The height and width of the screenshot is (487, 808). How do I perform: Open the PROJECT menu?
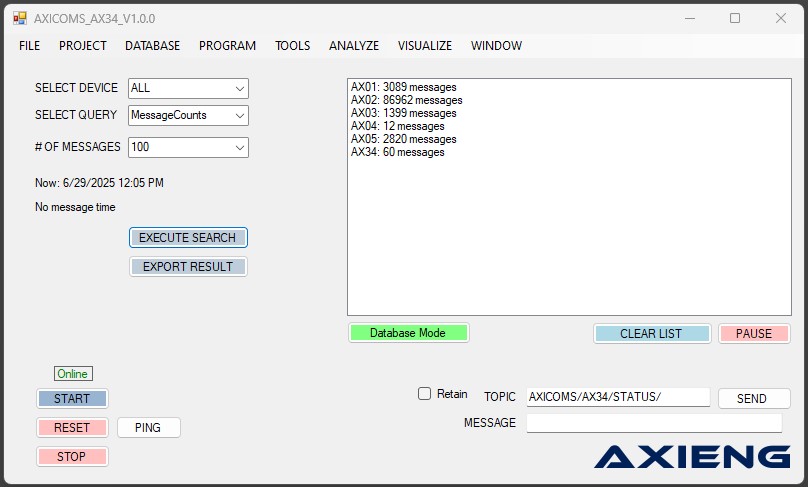coord(82,46)
